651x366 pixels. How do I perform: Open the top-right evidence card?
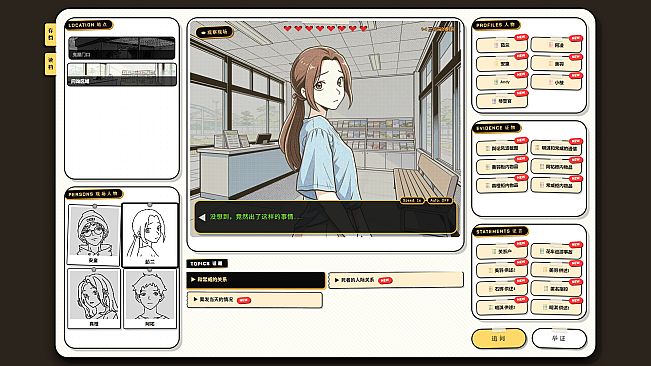(556, 148)
